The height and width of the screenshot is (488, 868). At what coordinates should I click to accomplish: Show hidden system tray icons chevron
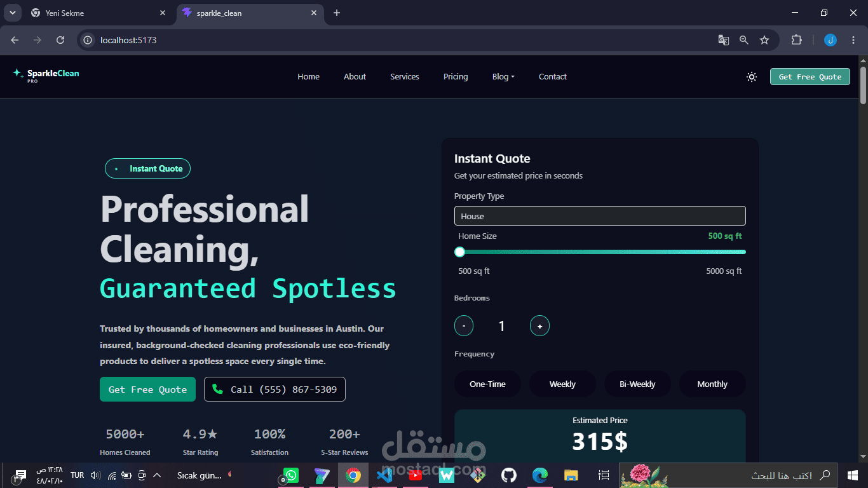click(x=157, y=475)
